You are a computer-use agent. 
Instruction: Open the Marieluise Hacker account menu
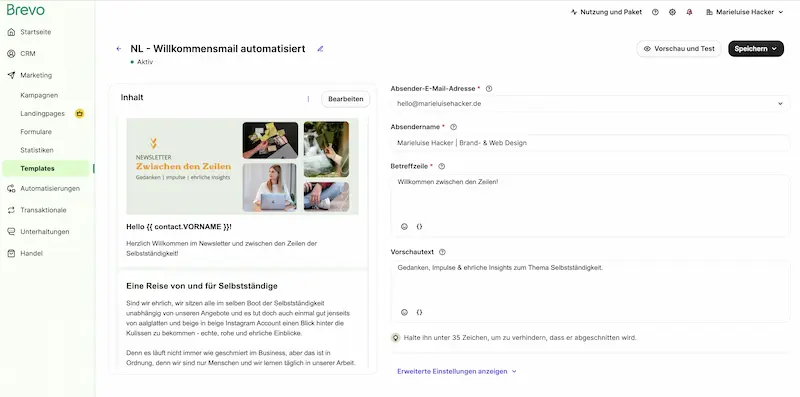[x=744, y=12]
